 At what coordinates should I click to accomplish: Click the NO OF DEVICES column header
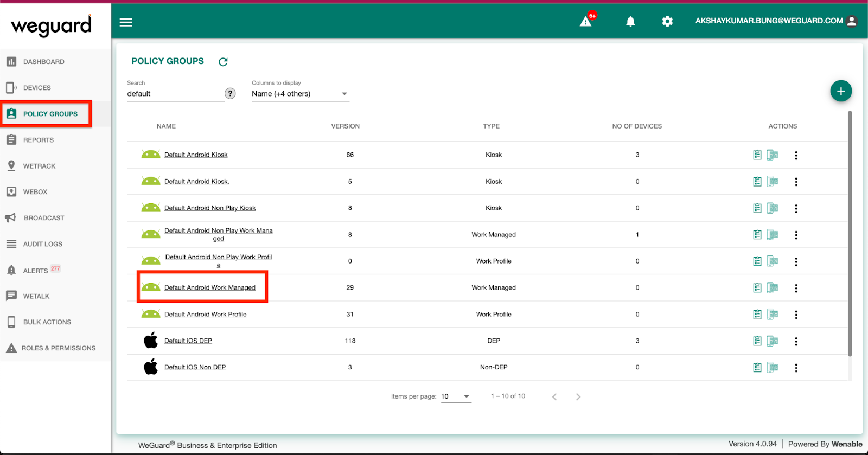click(x=637, y=126)
